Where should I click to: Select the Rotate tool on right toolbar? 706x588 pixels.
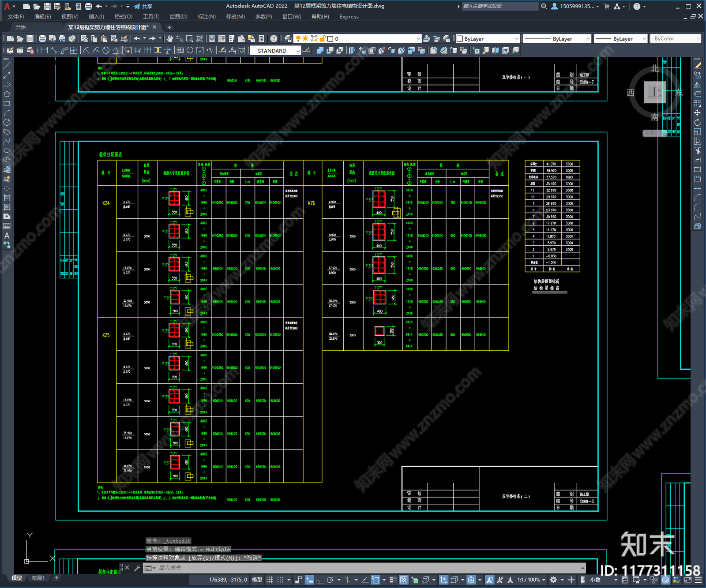coord(697,122)
